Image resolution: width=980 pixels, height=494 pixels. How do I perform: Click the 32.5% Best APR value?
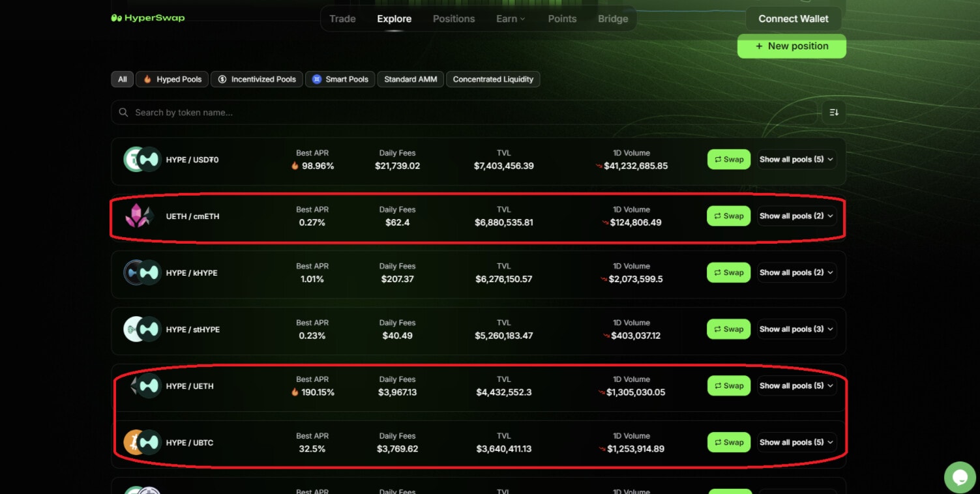(x=312, y=449)
